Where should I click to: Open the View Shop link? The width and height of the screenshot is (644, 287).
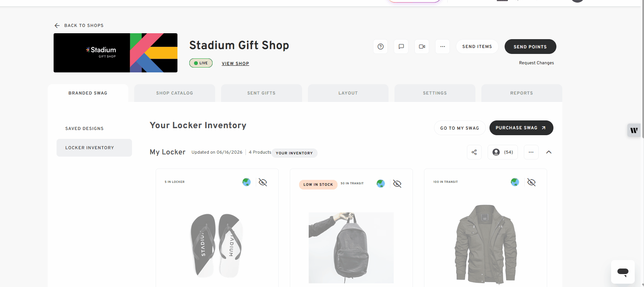pyautogui.click(x=235, y=64)
